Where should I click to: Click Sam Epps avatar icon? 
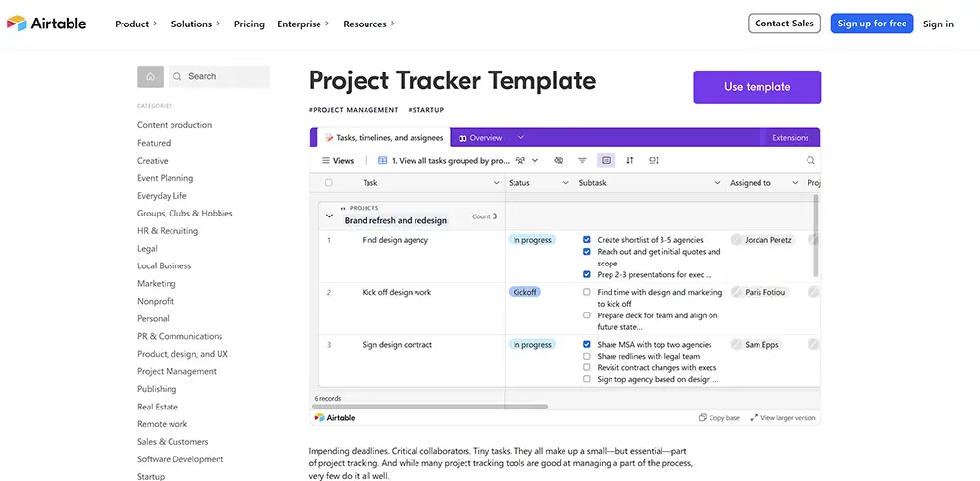click(x=736, y=344)
